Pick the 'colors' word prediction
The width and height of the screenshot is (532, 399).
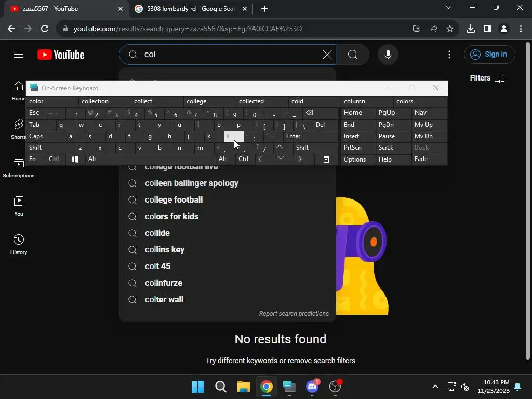click(x=420, y=101)
